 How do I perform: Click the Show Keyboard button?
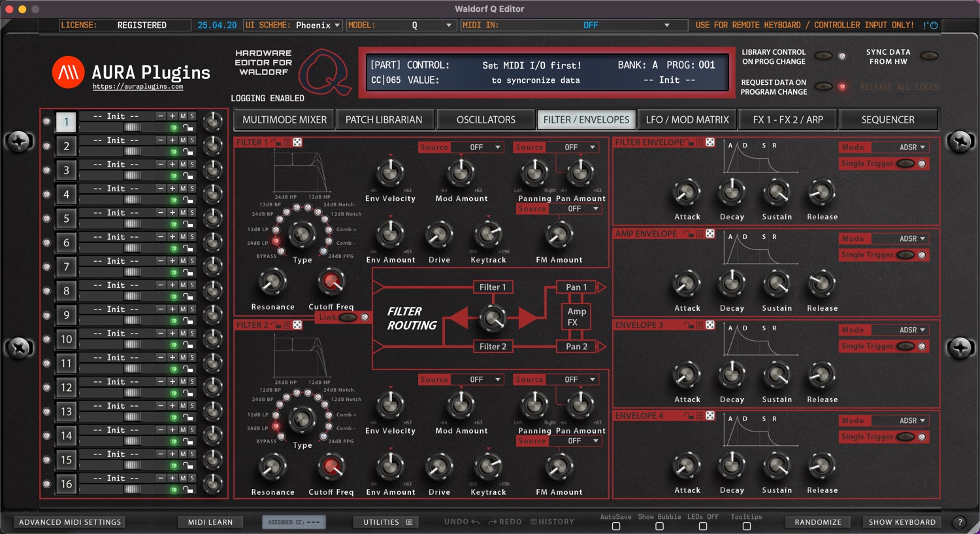click(x=902, y=522)
